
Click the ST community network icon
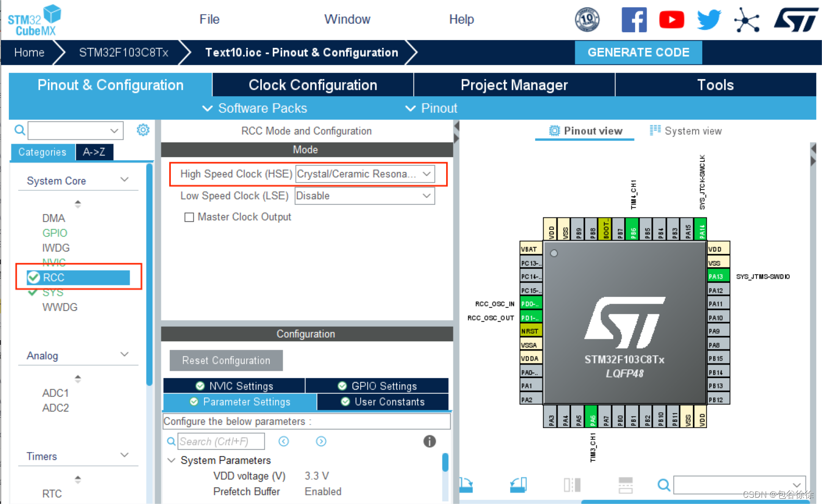(x=747, y=20)
